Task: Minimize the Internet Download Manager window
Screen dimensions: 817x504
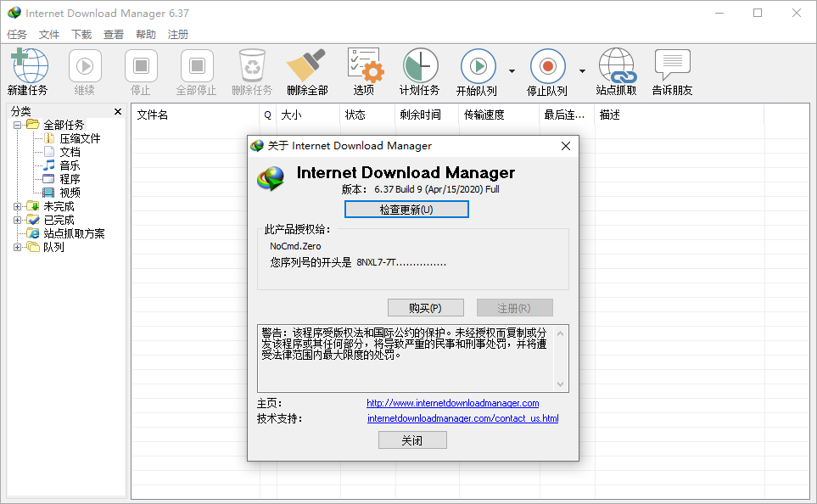Action: 719,13
